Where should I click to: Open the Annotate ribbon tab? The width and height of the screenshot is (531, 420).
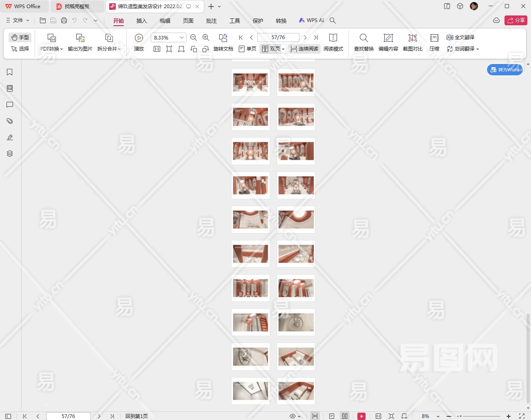211,21
